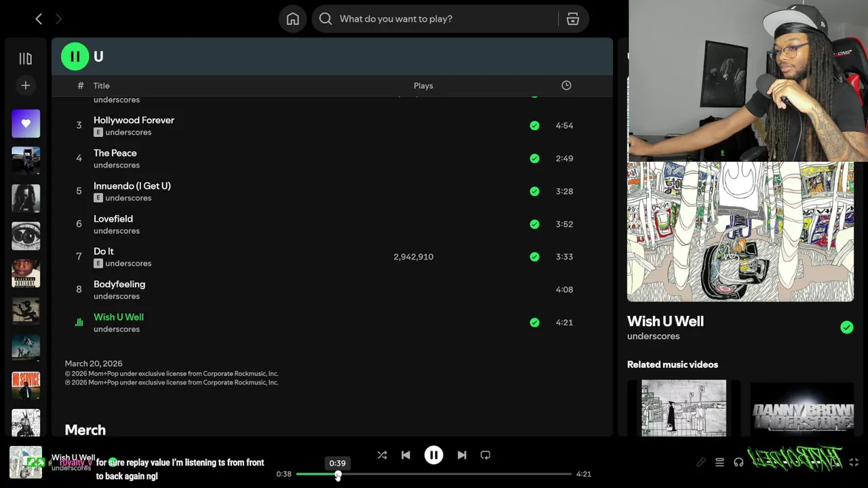Toggle repeat mode
Screen dimensions: 868x488
pos(486,455)
